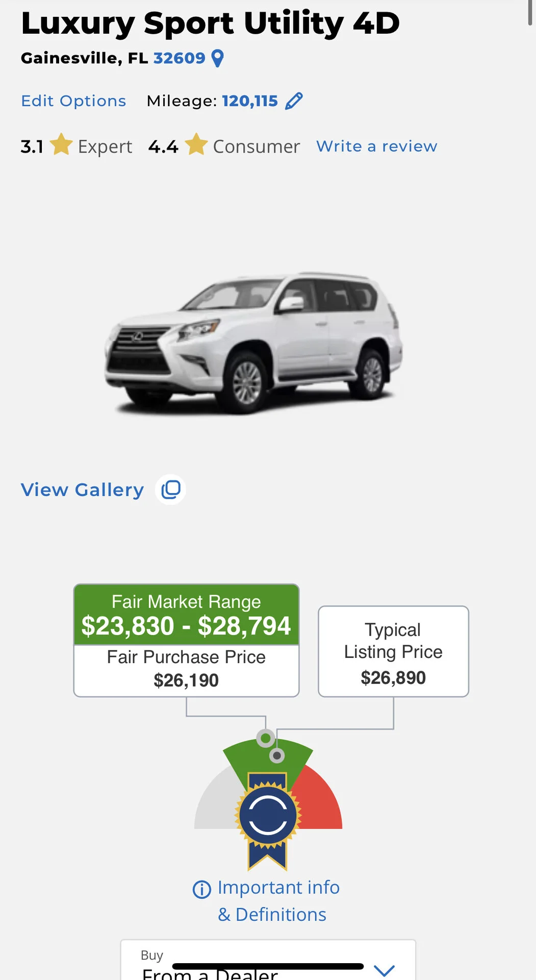Tap the info circle icon
Viewport: 536px width, 980px height.
(x=201, y=890)
